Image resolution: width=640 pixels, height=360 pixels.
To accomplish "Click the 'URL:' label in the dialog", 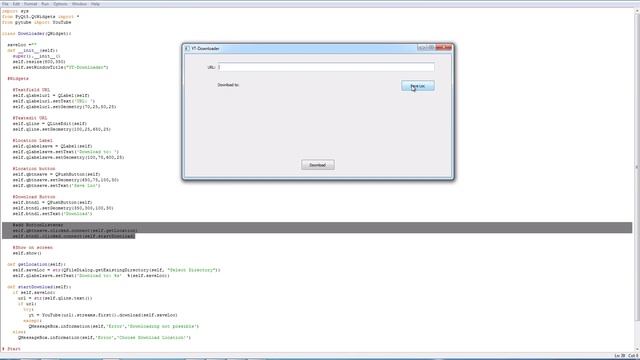I will [211, 67].
